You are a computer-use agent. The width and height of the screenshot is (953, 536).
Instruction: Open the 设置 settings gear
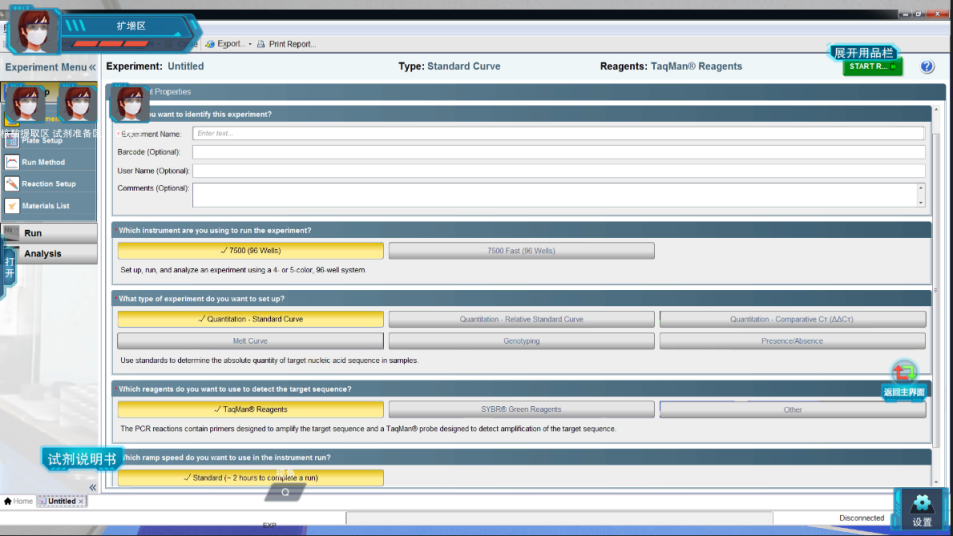(921, 508)
